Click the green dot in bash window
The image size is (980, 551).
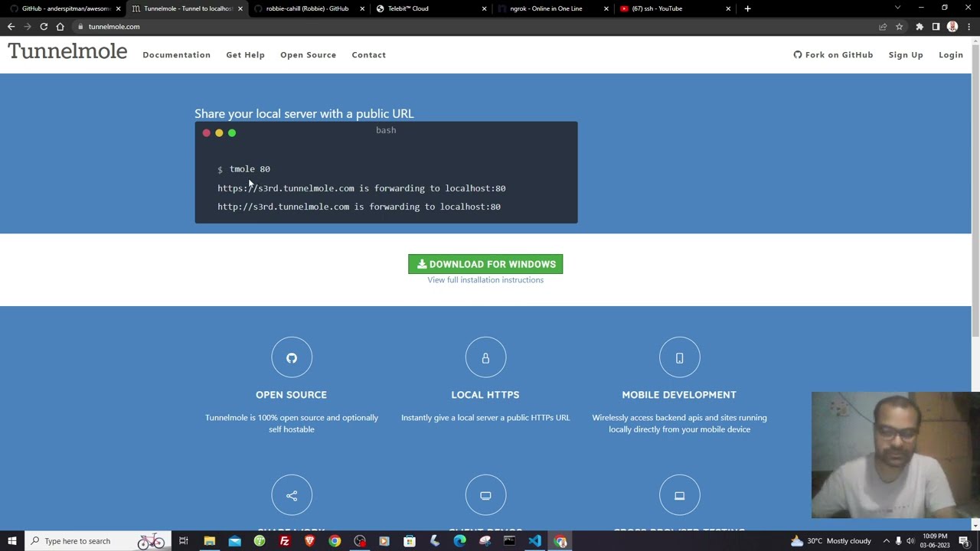(232, 133)
